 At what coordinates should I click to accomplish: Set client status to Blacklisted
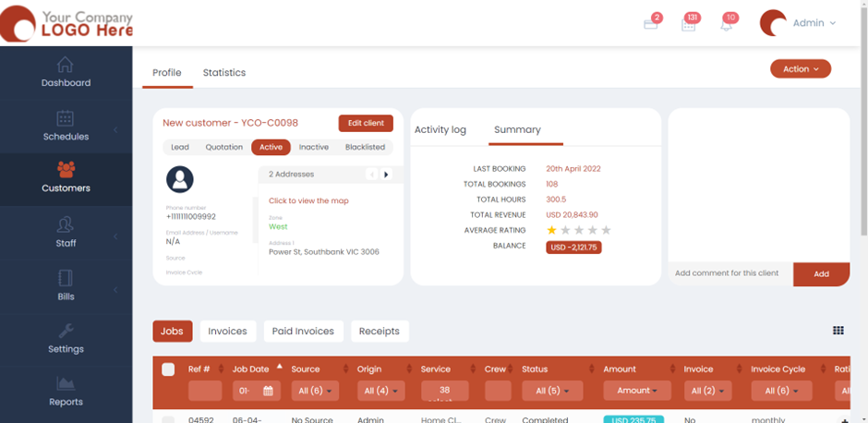[365, 147]
